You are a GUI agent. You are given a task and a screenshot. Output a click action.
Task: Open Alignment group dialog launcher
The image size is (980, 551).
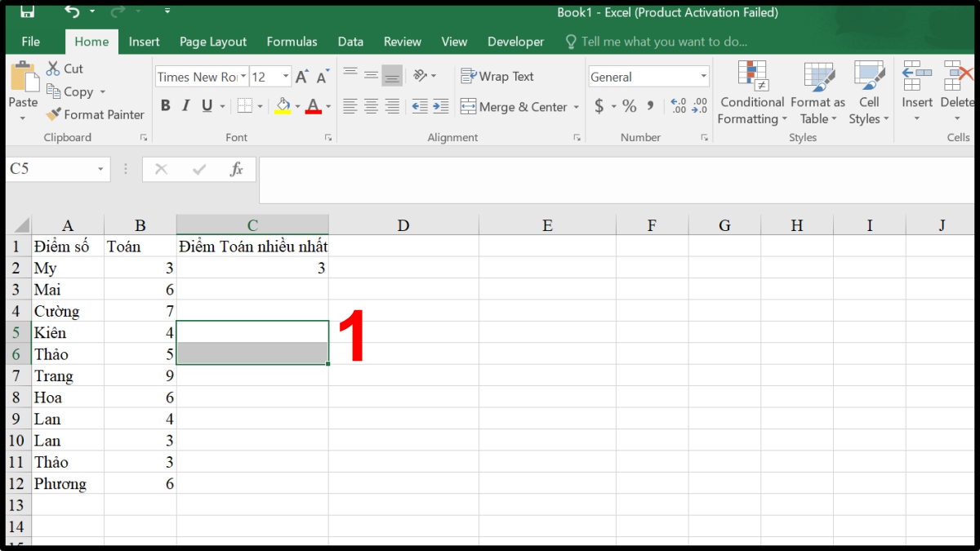pos(577,138)
